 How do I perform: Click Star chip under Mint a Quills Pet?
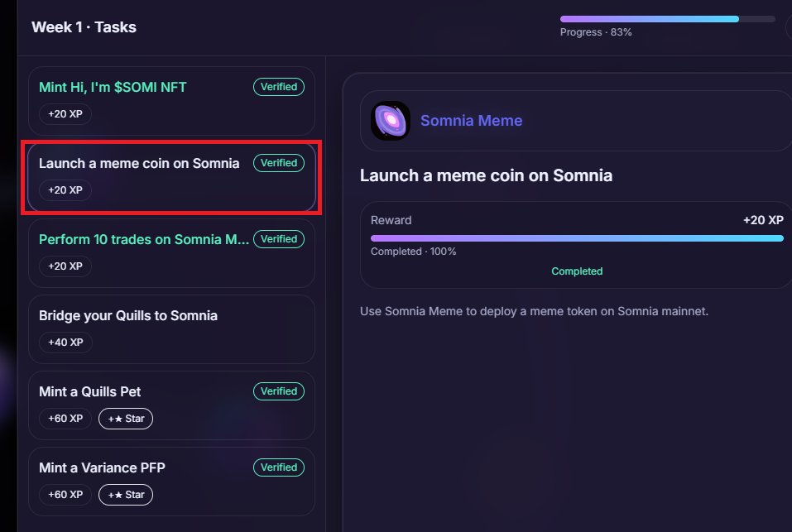(x=126, y=419)
